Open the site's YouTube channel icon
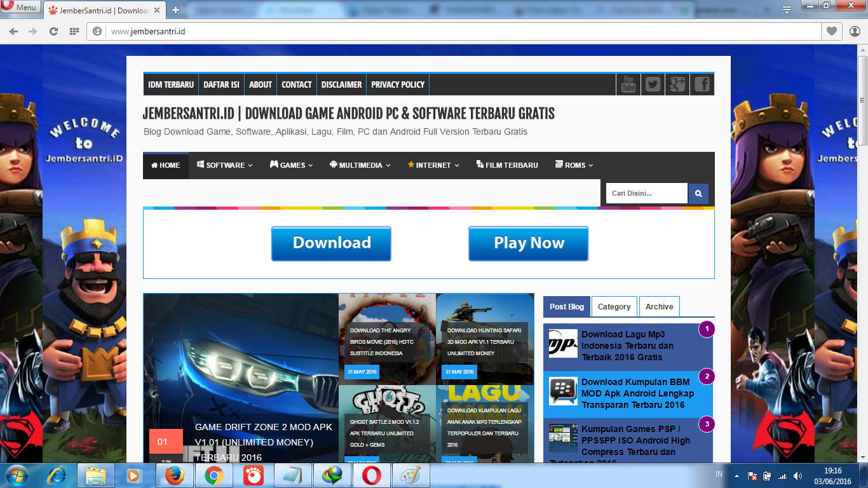The image size is (868, 488). pyautogui.click(x=628, y=85)
